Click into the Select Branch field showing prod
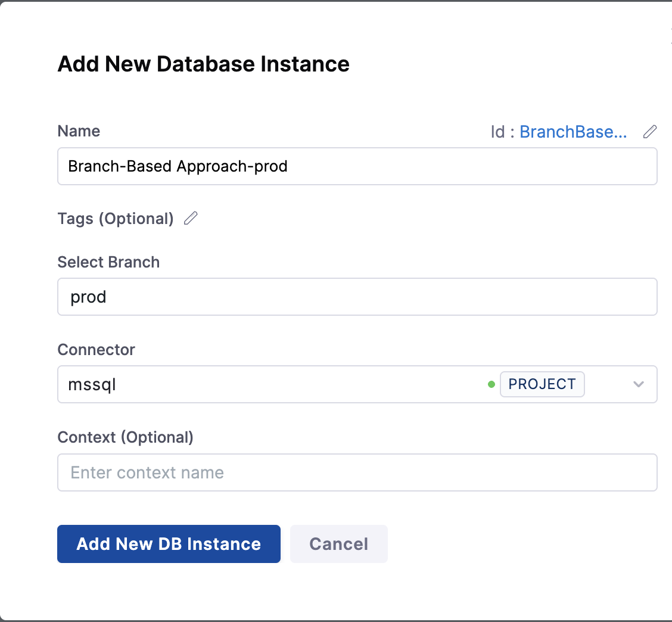The image size is (672, 622). (357, 297)
